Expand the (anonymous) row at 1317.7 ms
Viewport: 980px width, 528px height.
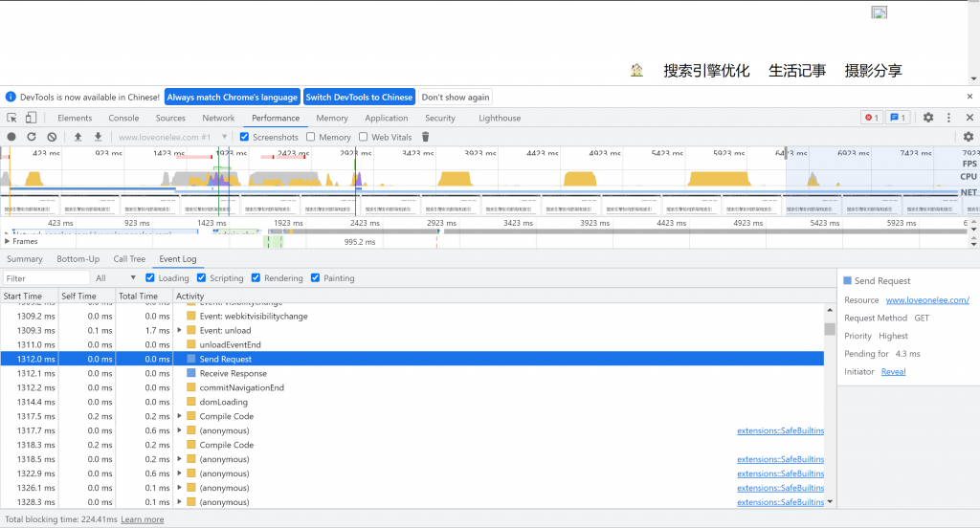[179, 430]
